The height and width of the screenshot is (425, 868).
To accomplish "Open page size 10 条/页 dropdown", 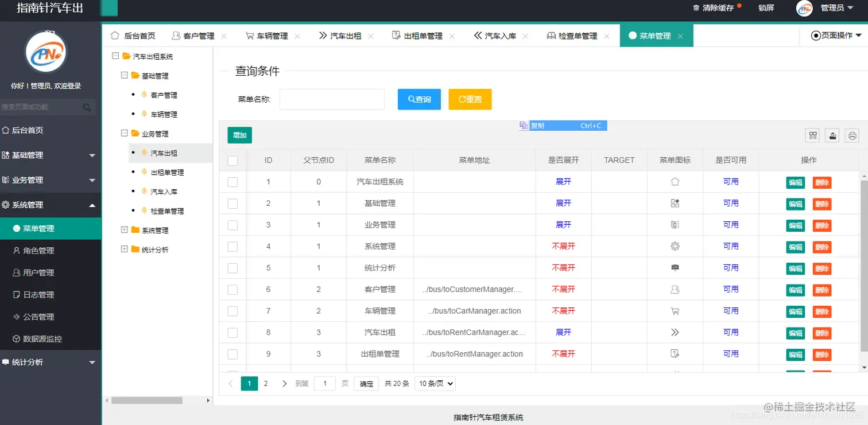I will click(x=435, y=384).
